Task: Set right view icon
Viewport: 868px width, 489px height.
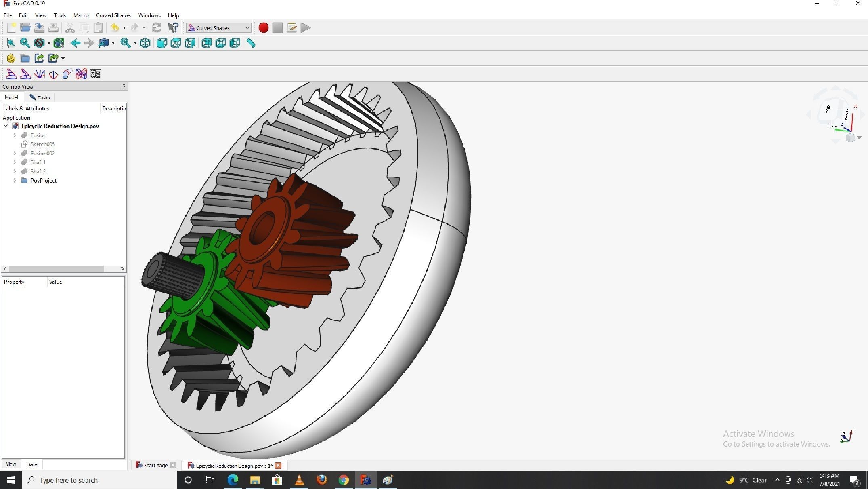Action: (190, 43)
